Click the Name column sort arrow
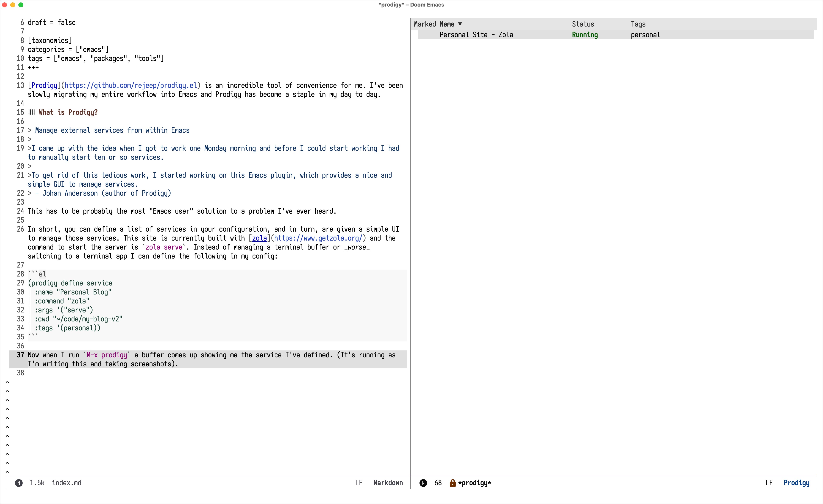 (x=460, y=24)
